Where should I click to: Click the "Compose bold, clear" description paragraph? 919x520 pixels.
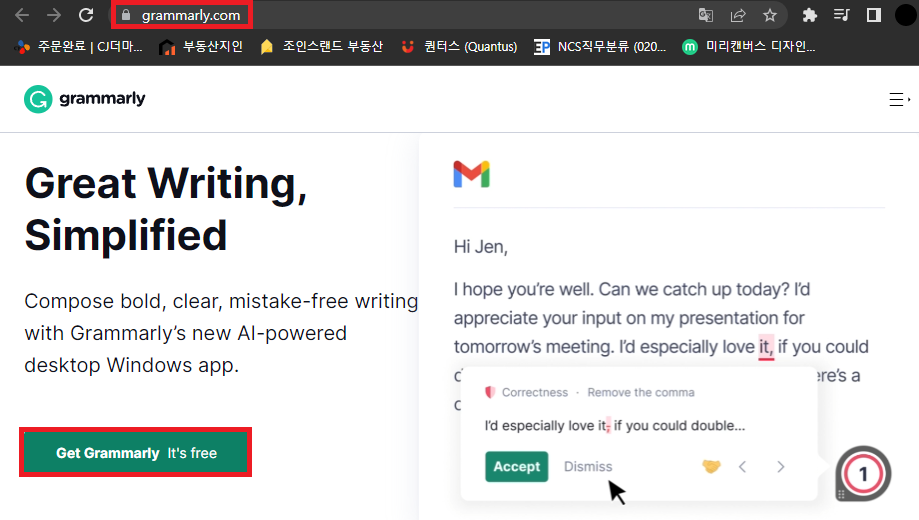click(221, 333)
